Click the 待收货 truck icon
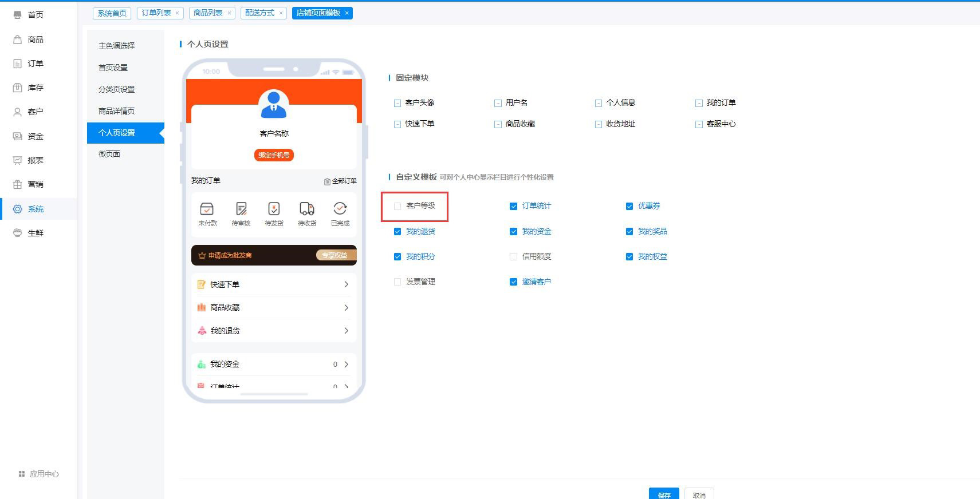Image resolution: width=980 pixels, height=499 pixels. point(307,209)
